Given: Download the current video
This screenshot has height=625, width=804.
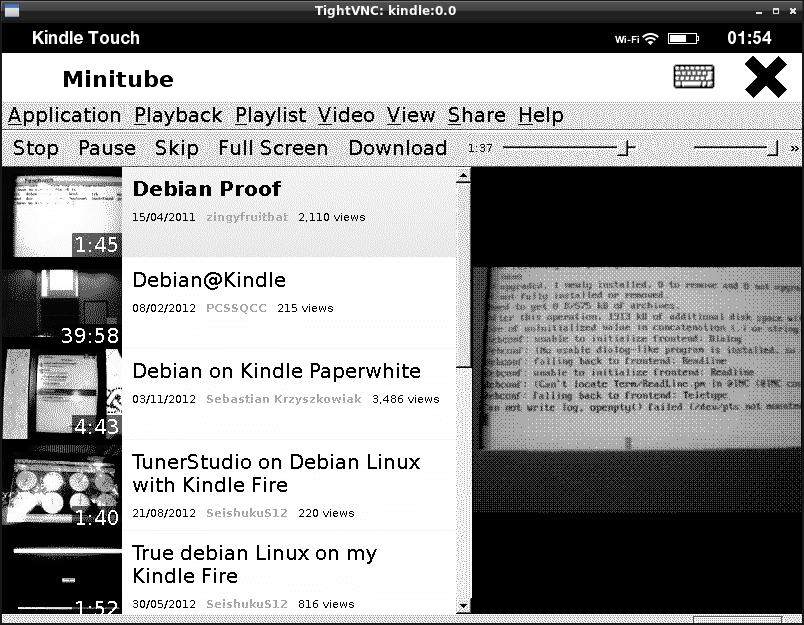Looking at the screenshot, I should [x=397, y=148].
